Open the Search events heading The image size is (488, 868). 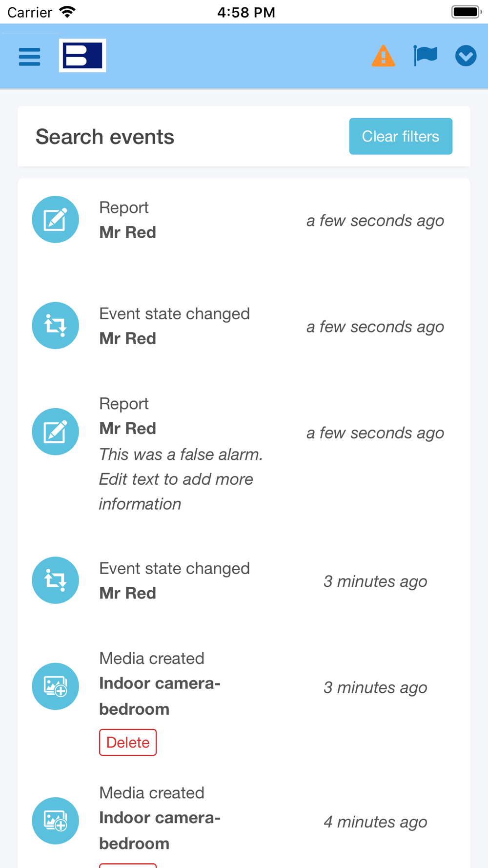[x=105, y=137]
